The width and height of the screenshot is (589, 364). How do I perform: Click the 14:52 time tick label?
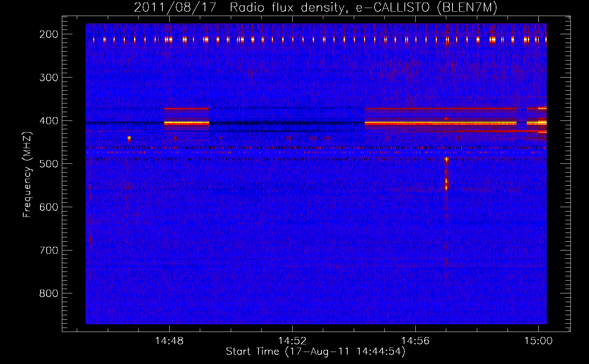click(x=292, y=341)
